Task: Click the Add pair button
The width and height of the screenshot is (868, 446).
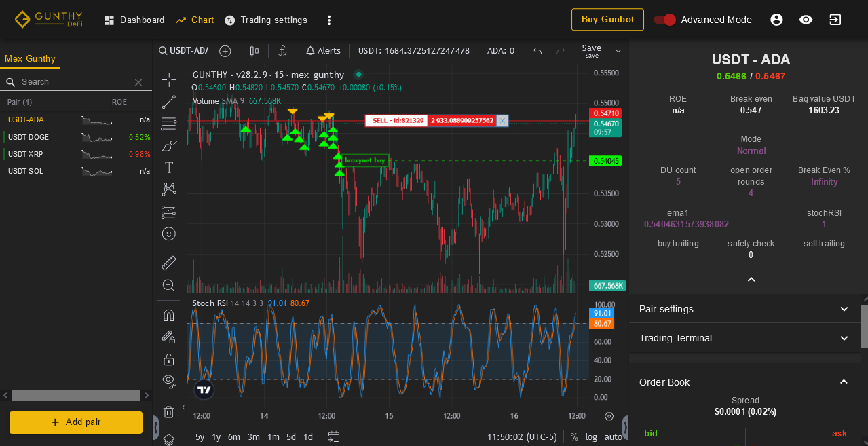Action: point(76,422)
